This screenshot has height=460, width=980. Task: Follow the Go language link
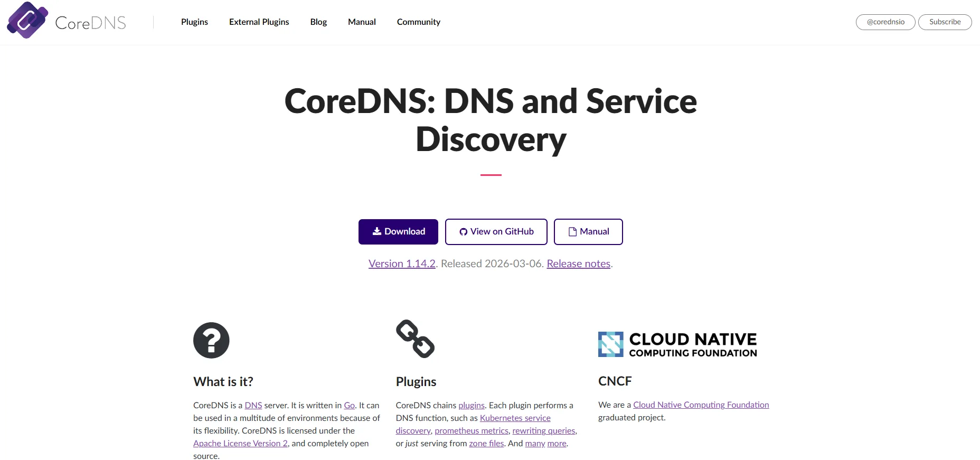click(x=350, y=405)
